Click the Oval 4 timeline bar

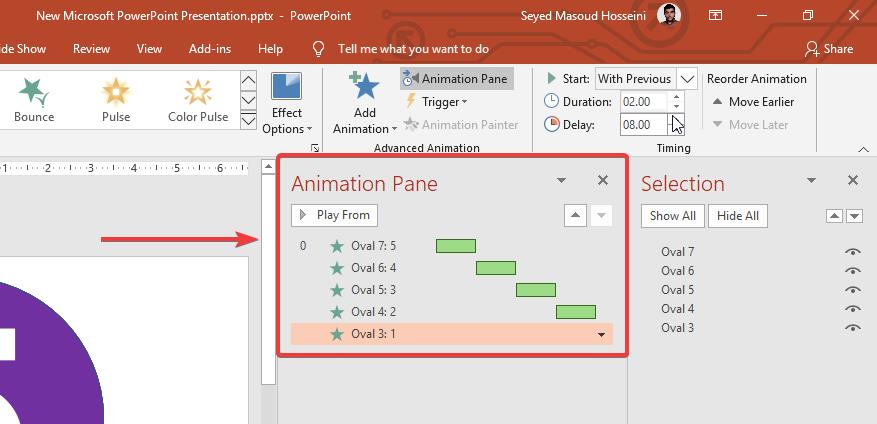click(576, 312)
